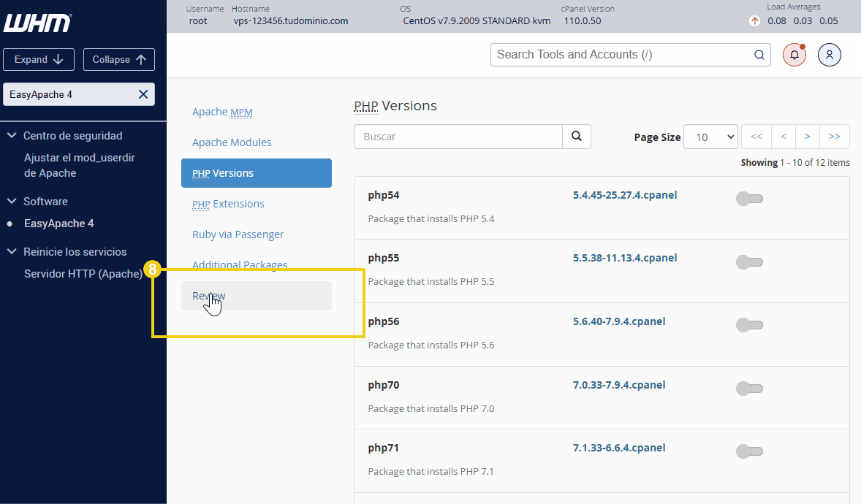Open the Additional Packages tab
This screenshot has width=861, height=504.
[240, 264]
